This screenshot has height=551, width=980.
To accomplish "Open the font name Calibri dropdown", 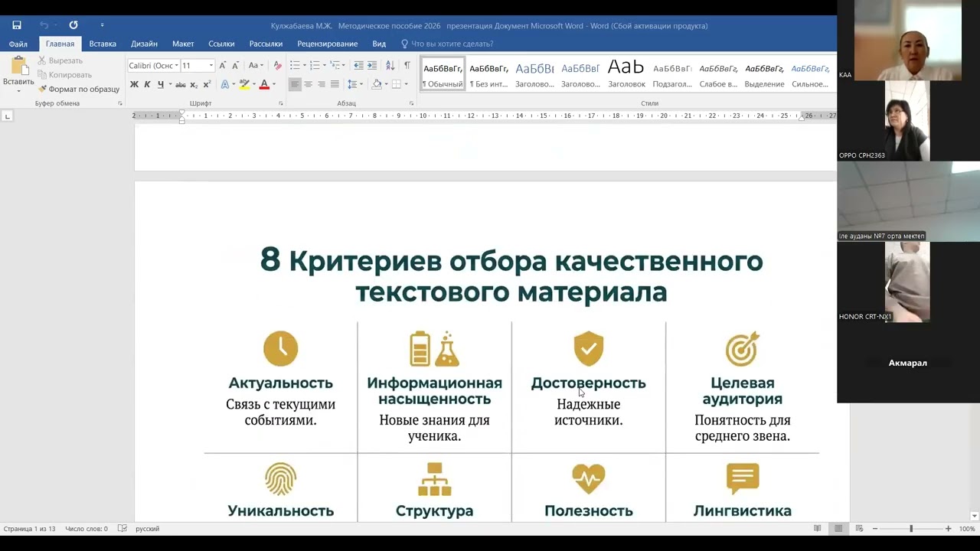I will point(177,66).
